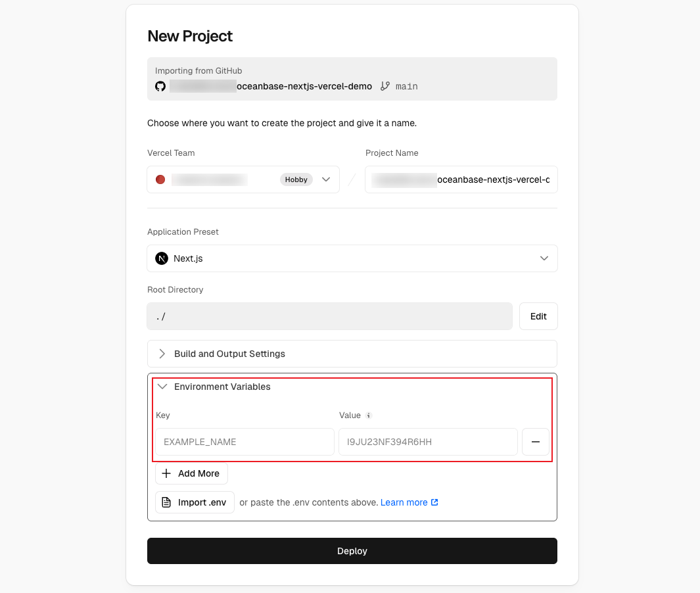Click the external link icon after Learn more
The width and height of the screenshot is (700, 593).
coord(434,502)
